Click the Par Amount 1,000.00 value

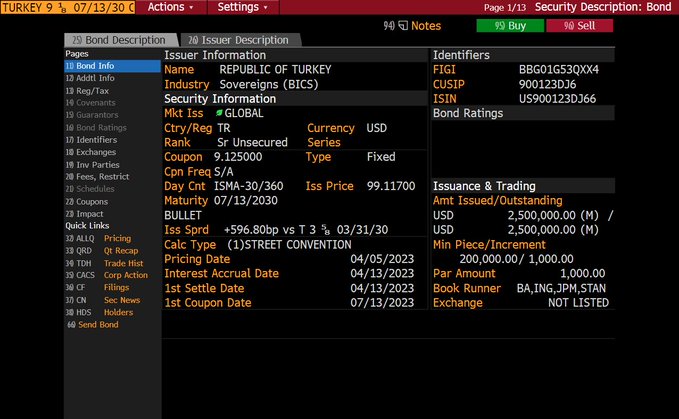coord(583,274)
